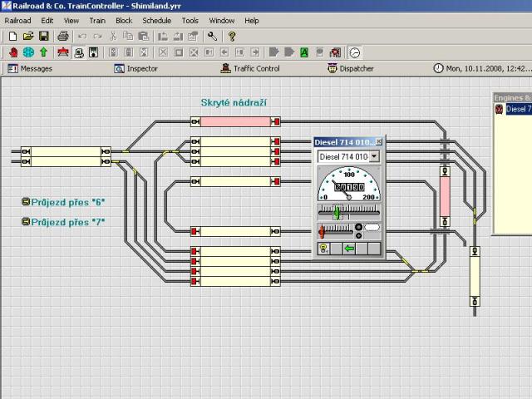Viewport: 532px width, 399px height.
Task: Click the yellow question mark help icon
Action: tap(232, 37)
